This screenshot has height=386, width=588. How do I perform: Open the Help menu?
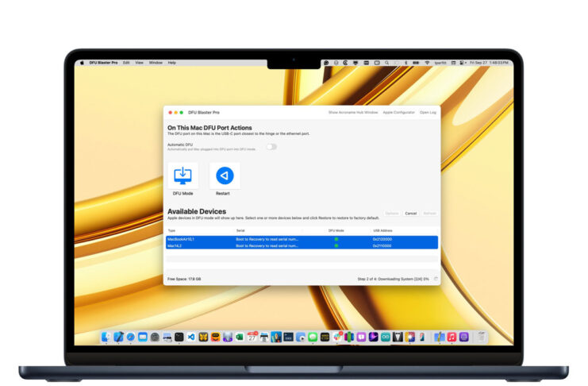pyautogui.click(x=171, y=63)
